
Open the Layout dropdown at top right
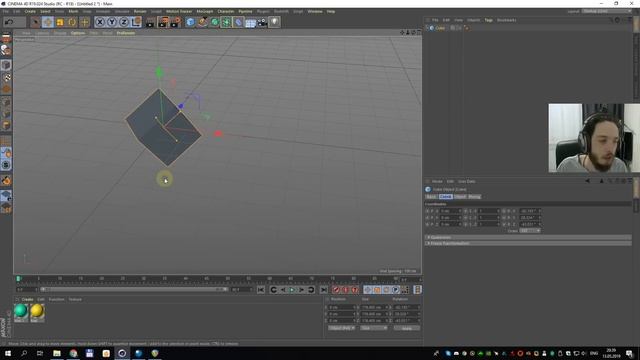pyautogui.click(x=606, y=11)
